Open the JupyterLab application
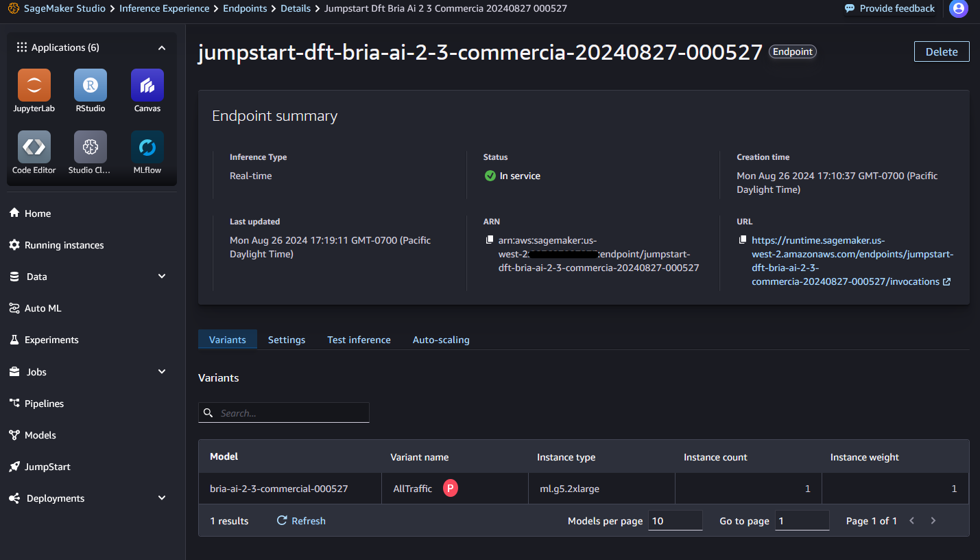The width and height of the screenshot is (980, 560). tap(34, 85)
